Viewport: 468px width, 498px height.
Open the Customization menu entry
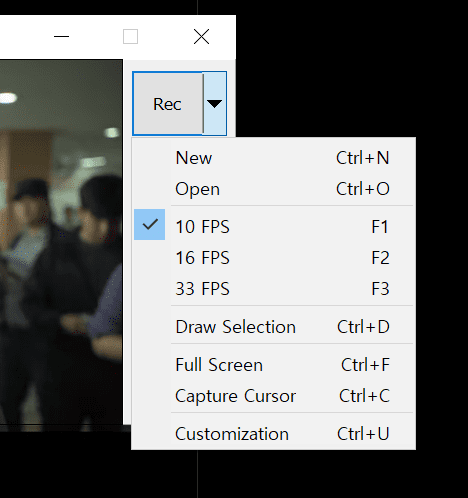pyautogui.click(x=274, y=434)
